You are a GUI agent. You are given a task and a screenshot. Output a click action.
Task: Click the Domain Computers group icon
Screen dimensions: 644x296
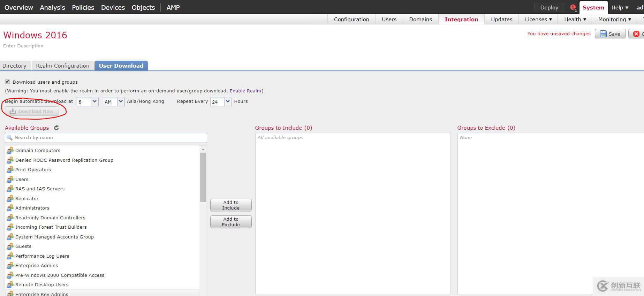(10, 150)
